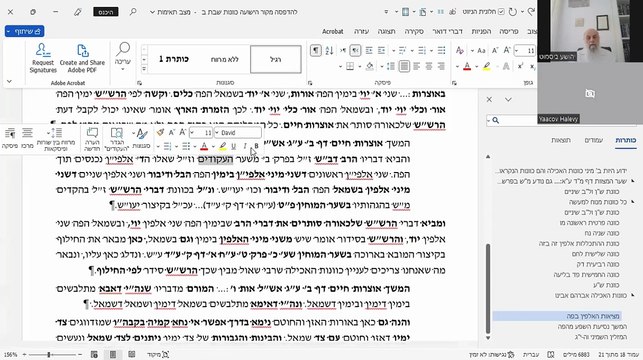Click the פיסקה paragraph icon in mini toolbar
This screenshot has height=360, width=643.
pyautogui.click(x=9, y=138)
